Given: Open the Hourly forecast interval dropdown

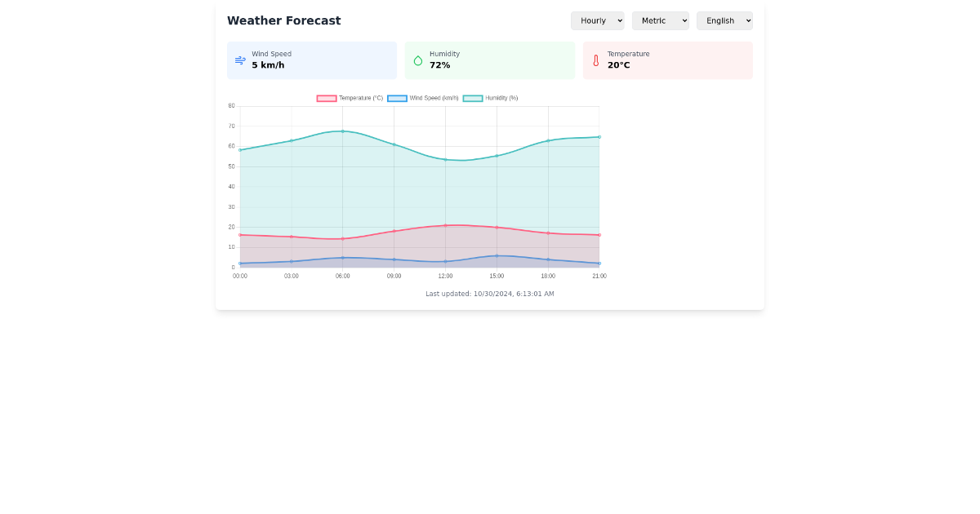Looking at the screenshot, I should pos(597,20).
